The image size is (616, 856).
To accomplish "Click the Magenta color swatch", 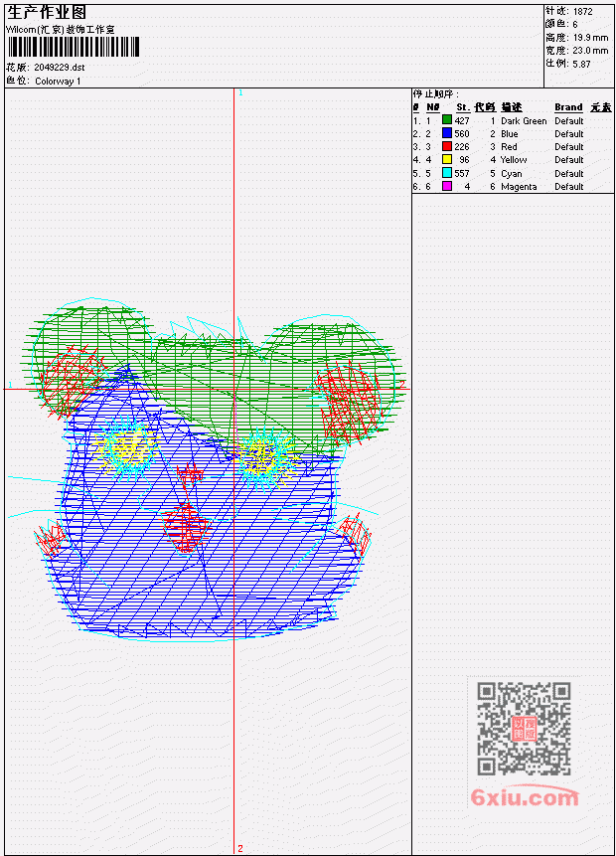I will coord(447,186).
